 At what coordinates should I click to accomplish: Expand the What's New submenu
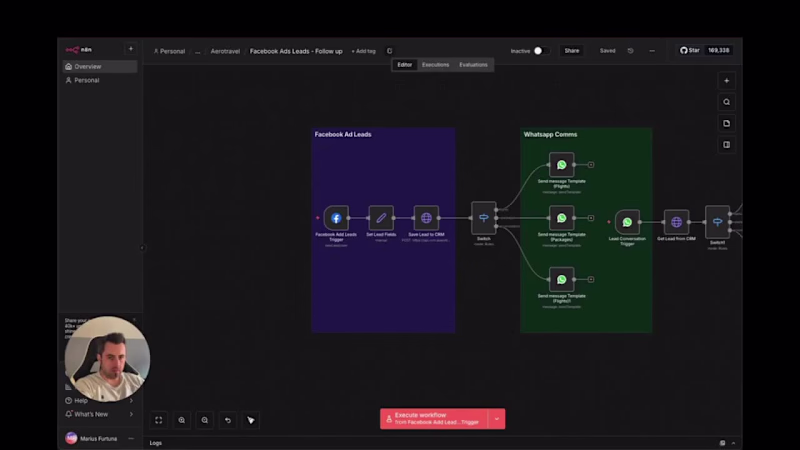[x=131, y=414]
